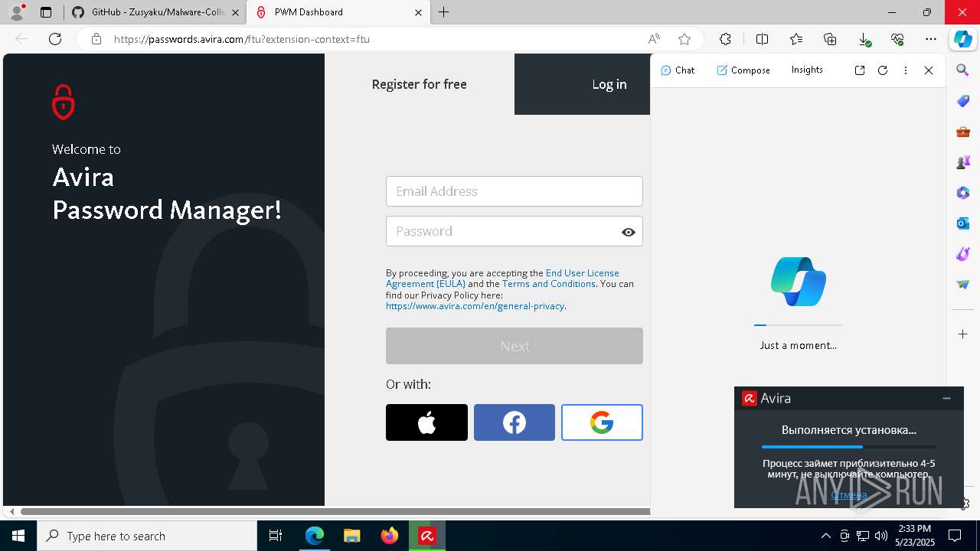Open End User License Agreement link
Viewport: 980px width, 551px height.
pos(502,279)
